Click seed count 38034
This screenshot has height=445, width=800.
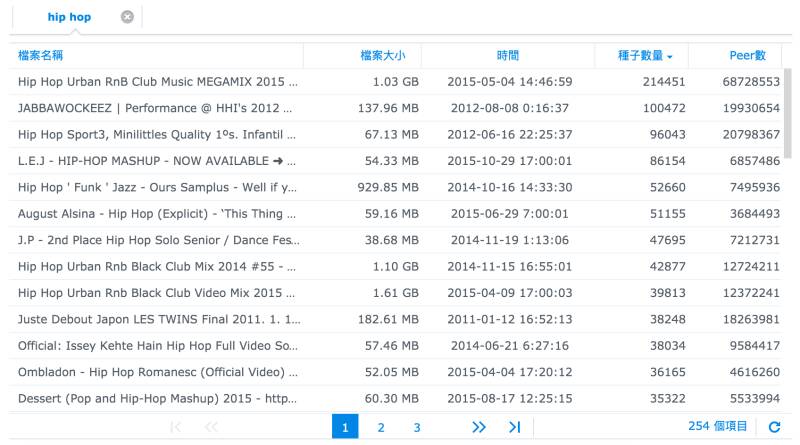(667, 346)
